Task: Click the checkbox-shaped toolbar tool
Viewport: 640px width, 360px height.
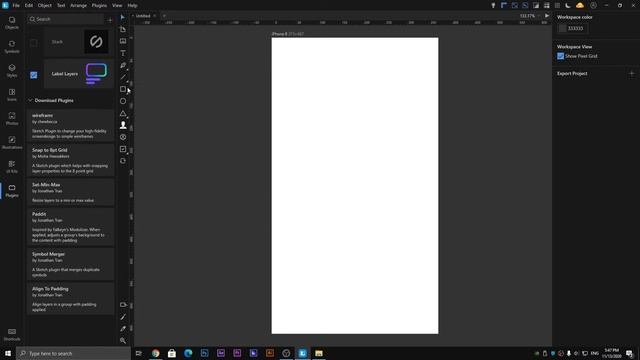Action: tap(123, 149)
